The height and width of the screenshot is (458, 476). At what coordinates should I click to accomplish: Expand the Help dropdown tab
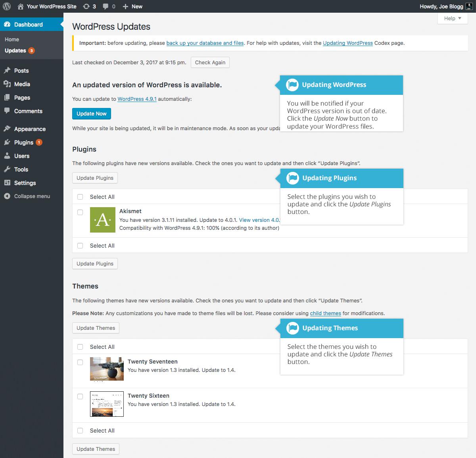[453, 18]
